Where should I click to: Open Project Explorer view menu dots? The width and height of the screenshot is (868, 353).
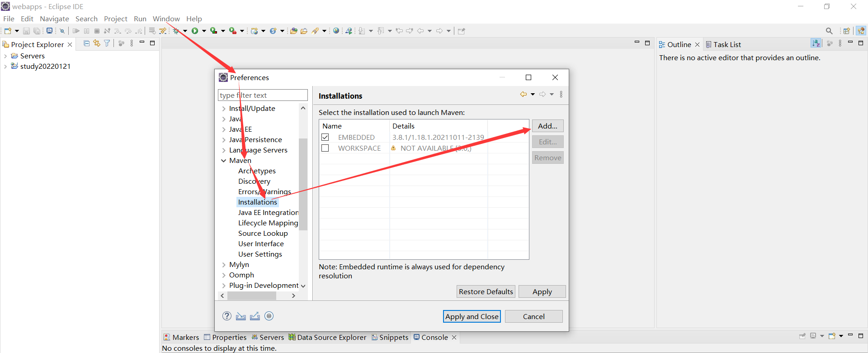tap(132, 43)
